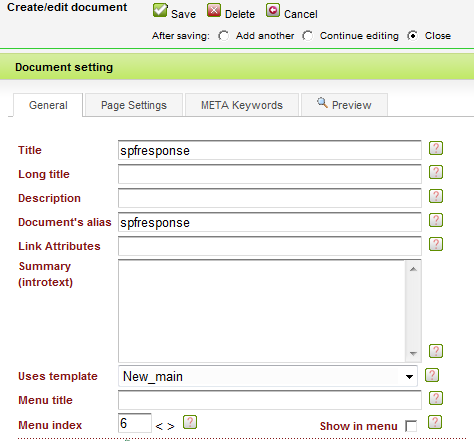Open the Uses template dropdown
This screenshot has width=474, height=441.
pyautogui.click(x=268, y=376)
